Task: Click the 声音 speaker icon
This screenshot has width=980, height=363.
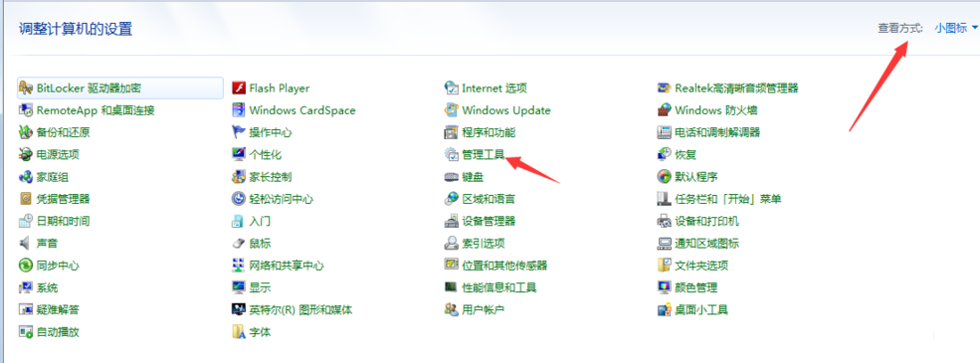Action: (26, 243)
